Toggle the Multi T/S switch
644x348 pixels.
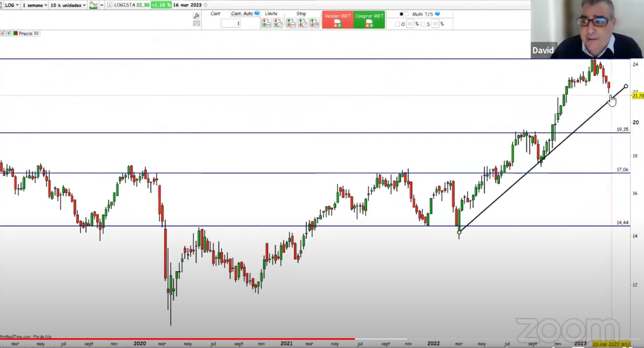403,14
